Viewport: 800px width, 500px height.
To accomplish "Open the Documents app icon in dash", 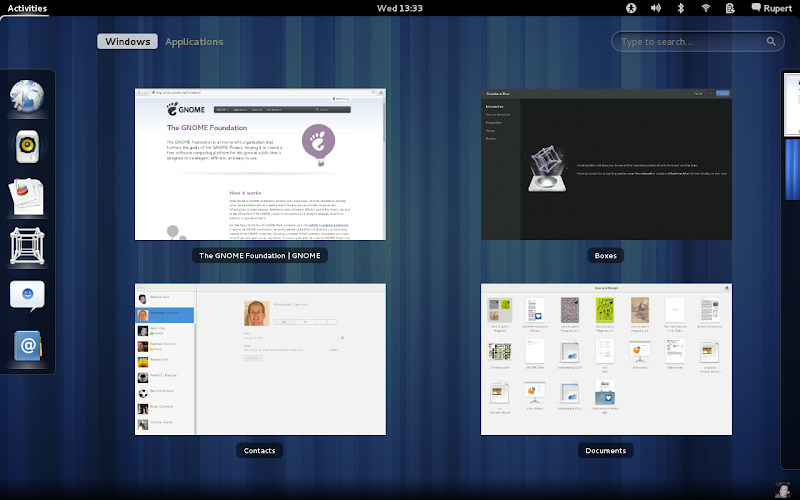I will pos(27,196).
